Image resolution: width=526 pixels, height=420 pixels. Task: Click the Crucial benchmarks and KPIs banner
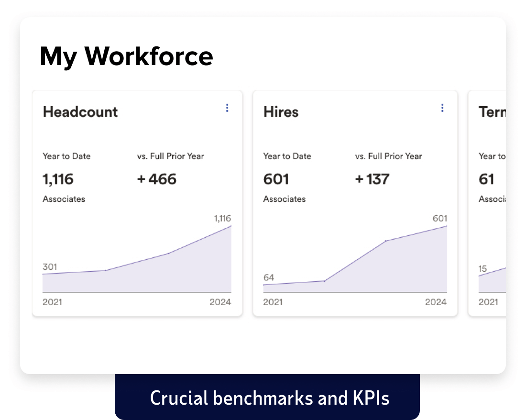(x=267, y=397)
